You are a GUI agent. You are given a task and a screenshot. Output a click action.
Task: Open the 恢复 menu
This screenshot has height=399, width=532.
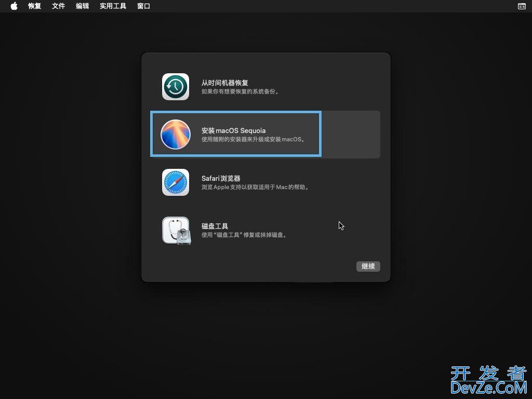pyautogui.click(x=35, y=6)
